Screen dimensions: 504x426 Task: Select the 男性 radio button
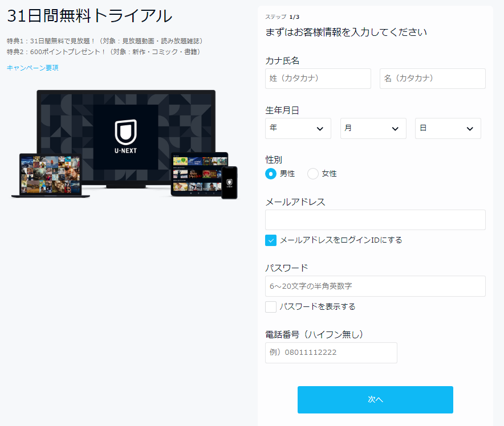(271, 174)
